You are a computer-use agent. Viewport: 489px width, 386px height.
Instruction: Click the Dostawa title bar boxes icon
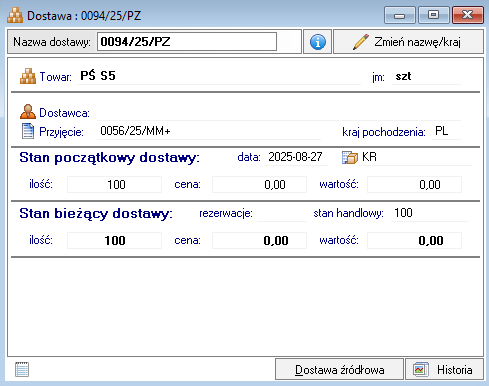point(15,16)
